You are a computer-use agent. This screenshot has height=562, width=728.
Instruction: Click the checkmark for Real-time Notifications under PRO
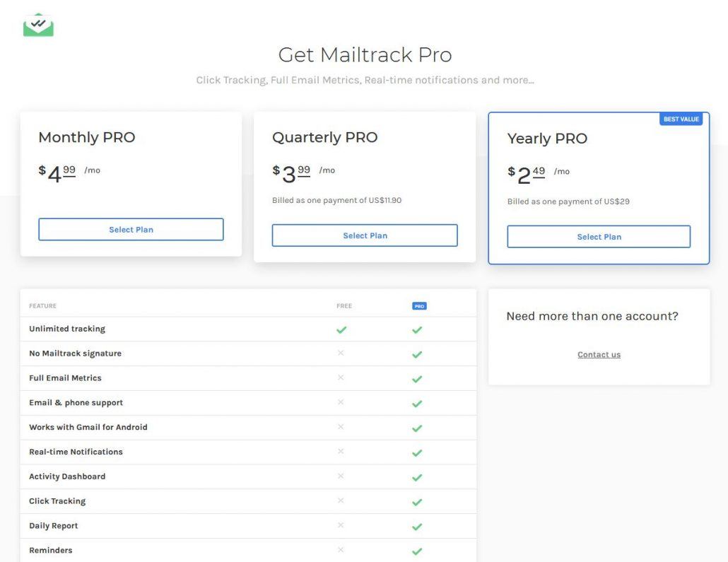(416, 452)
